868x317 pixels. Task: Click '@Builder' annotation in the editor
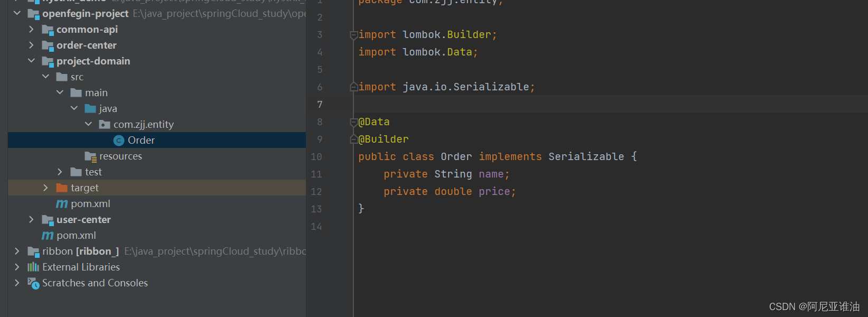point(384,139)
